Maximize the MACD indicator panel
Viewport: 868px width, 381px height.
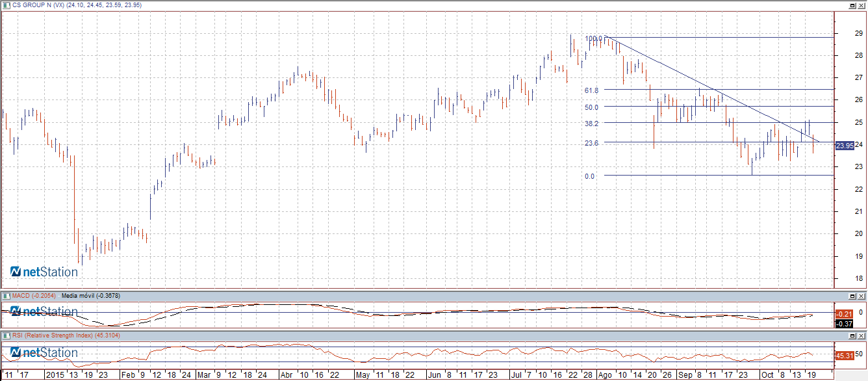(x=852, y=296)
